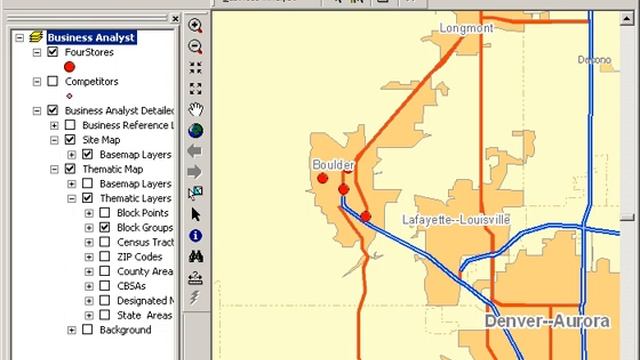Viewport: 640px width, 360px height.
Task: Activate the Identify info tool
Action: pyautogui.click(x=196, y=236)
